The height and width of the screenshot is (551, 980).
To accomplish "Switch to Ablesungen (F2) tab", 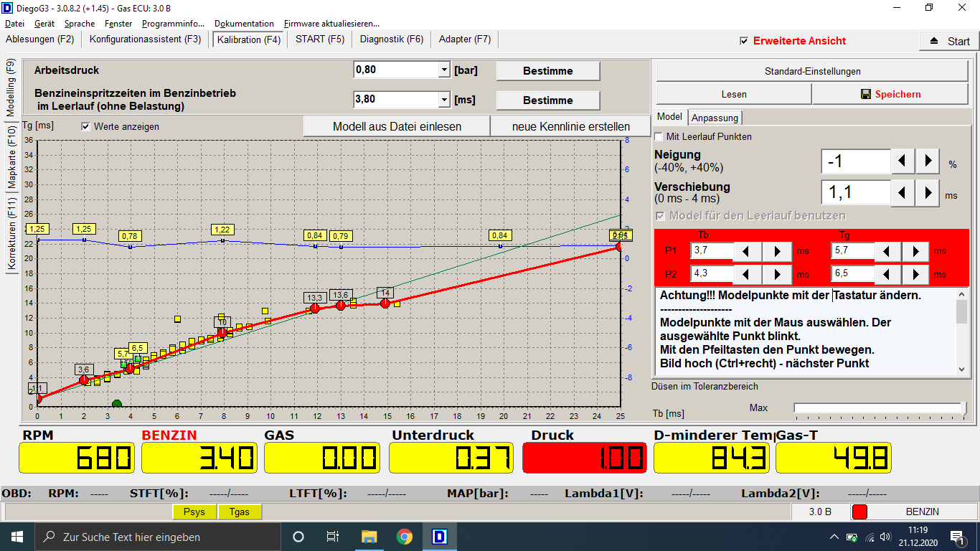I will point(40,39).
